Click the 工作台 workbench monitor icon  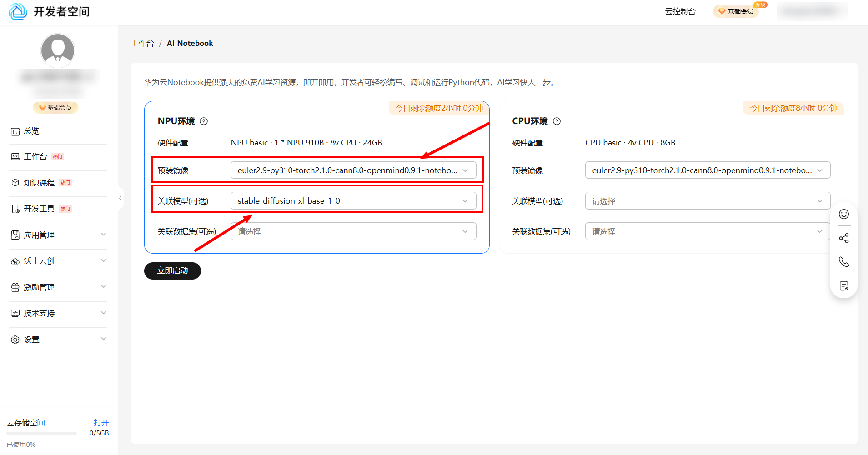pos(15,157)
